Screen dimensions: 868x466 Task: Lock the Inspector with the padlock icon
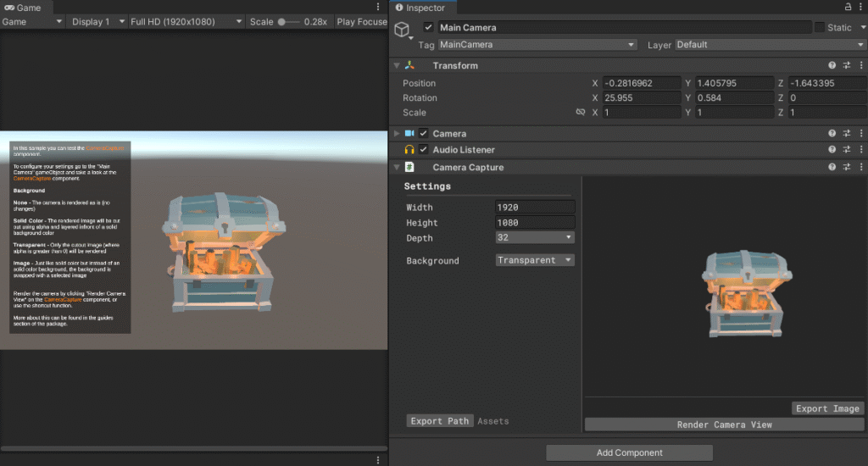click(x=845, y=8)
